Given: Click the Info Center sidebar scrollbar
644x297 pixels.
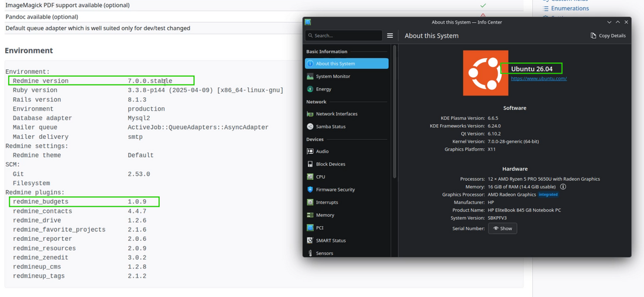Looking at the screenshot, I should coord(395,112).
